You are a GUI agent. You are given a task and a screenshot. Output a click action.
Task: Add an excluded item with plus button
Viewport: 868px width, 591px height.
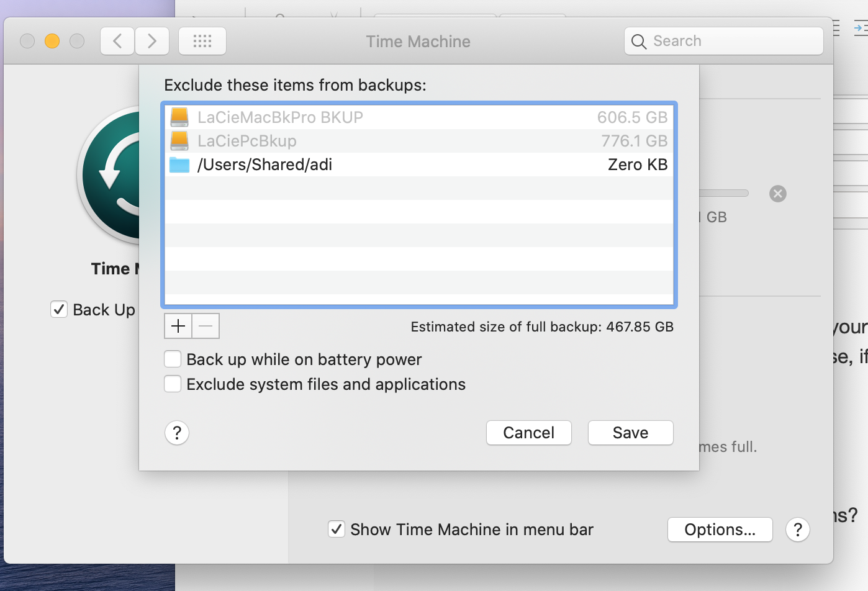pos(178,326)
